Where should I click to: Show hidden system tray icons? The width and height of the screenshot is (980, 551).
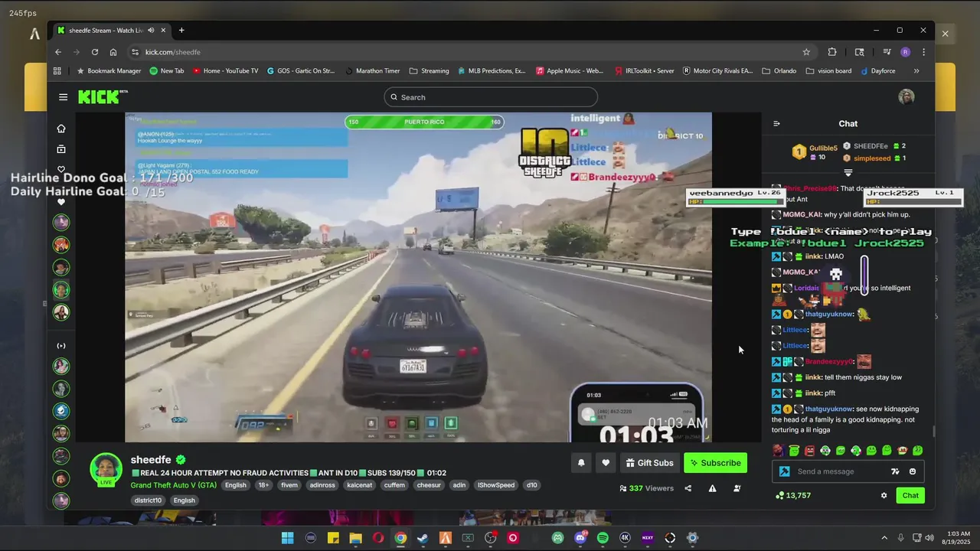click(884, 538)
